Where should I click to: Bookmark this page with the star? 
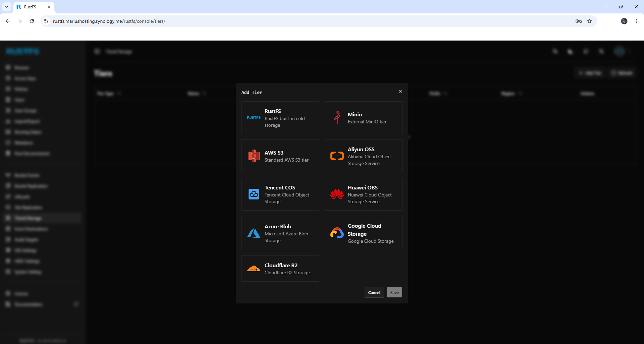589,21
